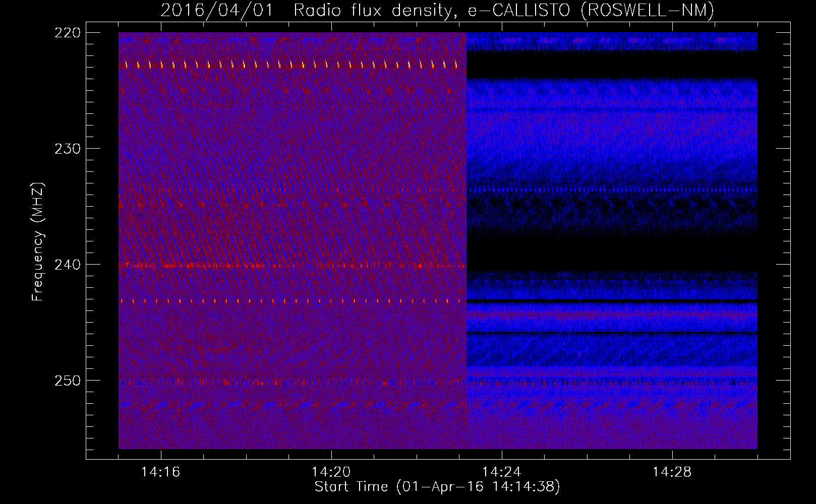The height and width of the screenshot is (504, 816).
Task: Click frequency tick label "240"
Action: [67, 265]
